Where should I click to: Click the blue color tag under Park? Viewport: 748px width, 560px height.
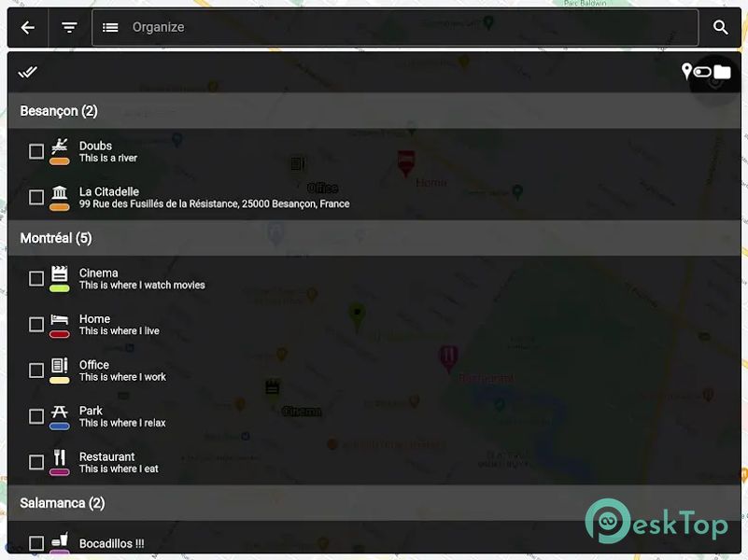[60, 426]
